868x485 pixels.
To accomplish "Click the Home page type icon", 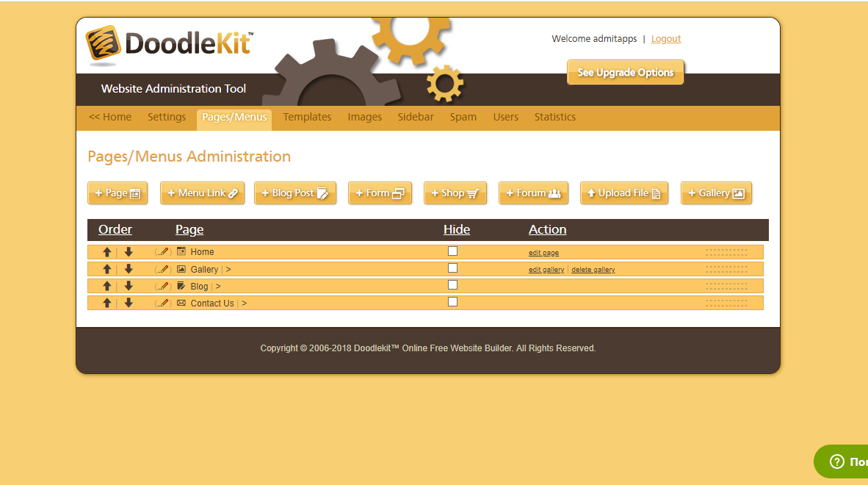I will [x=181, y=251].
